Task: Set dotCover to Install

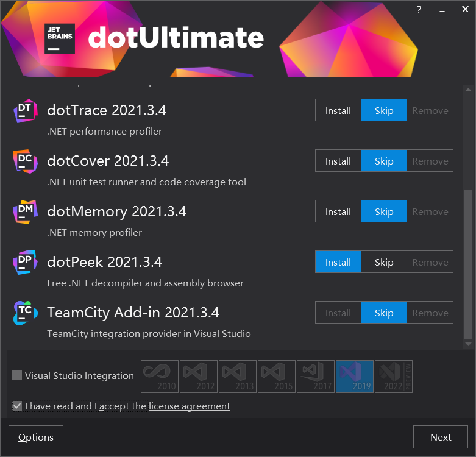Action: 338,160
